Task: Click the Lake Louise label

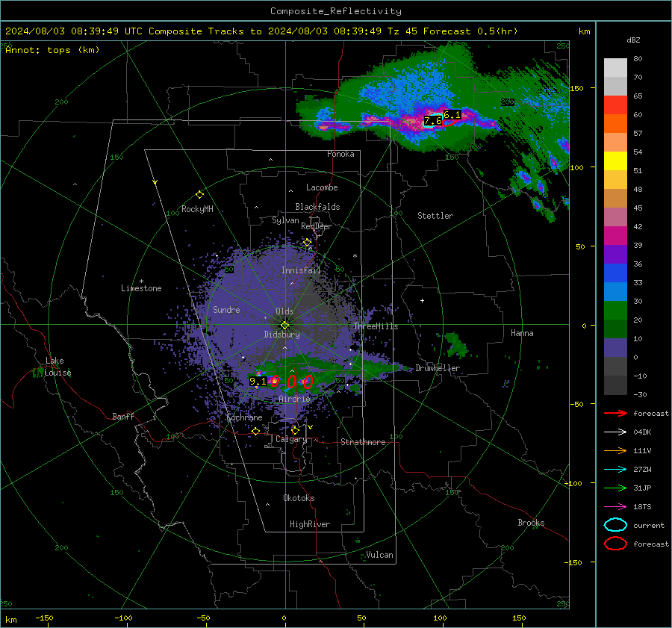Action: pyautogui.click(x=57, y=367)
